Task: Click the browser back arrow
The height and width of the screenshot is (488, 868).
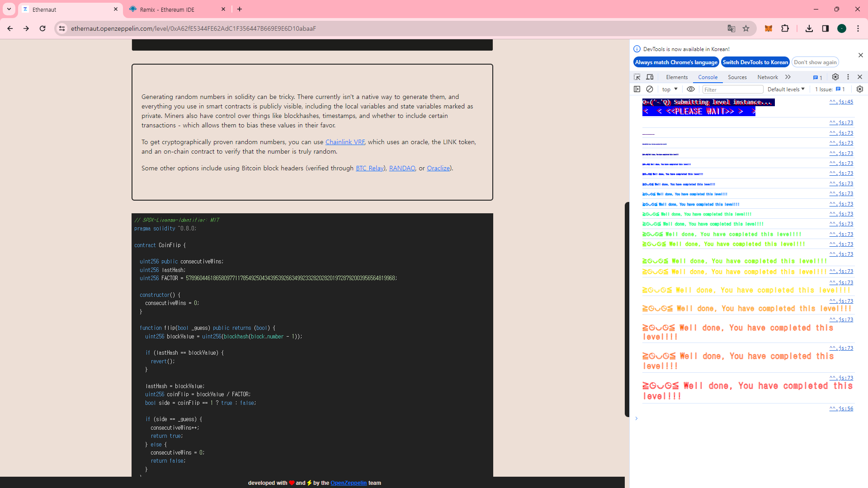Action: (10, 28)
